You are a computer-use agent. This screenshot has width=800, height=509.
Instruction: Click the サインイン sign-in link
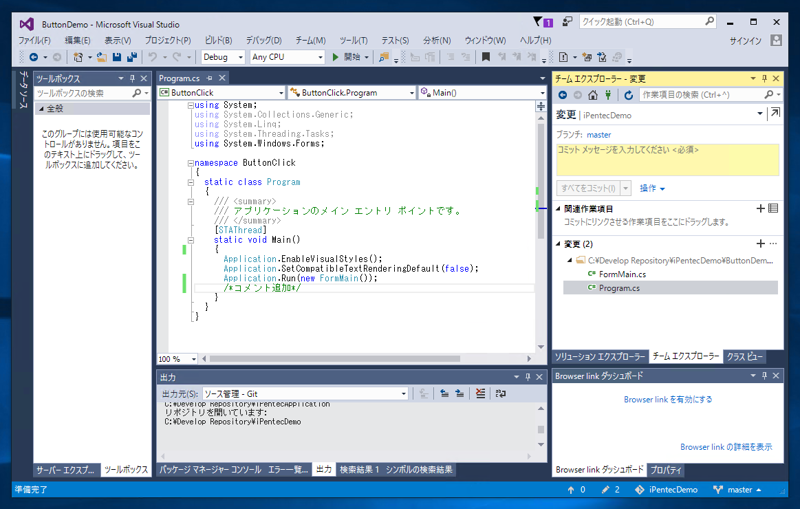point(745,41)
